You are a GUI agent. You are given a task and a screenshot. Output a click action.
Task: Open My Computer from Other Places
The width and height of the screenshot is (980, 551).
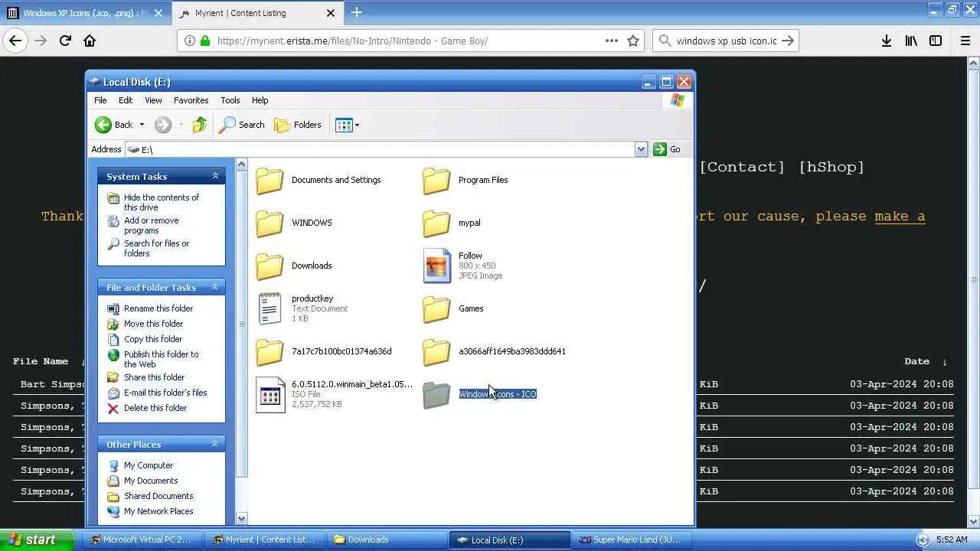pos(149,465)
